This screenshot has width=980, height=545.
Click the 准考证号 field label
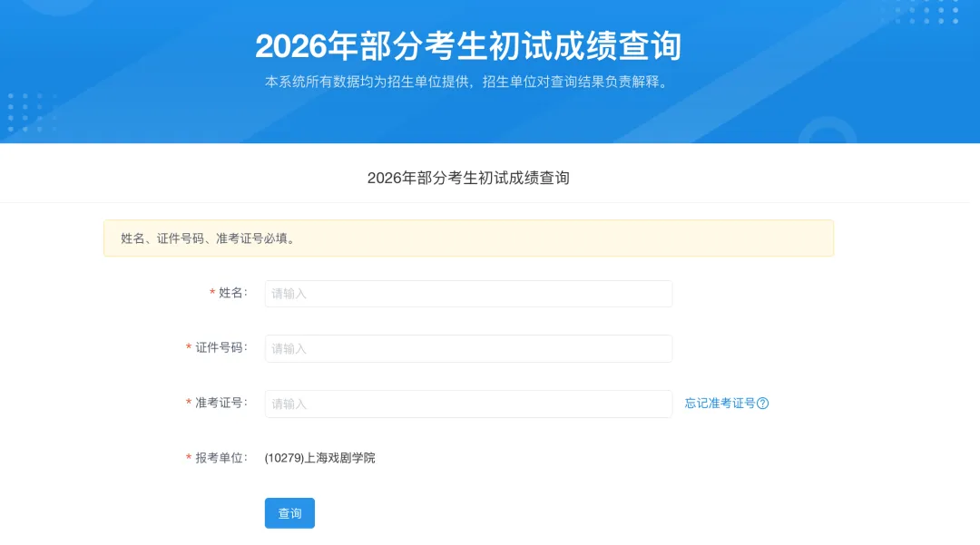[220, 403]
